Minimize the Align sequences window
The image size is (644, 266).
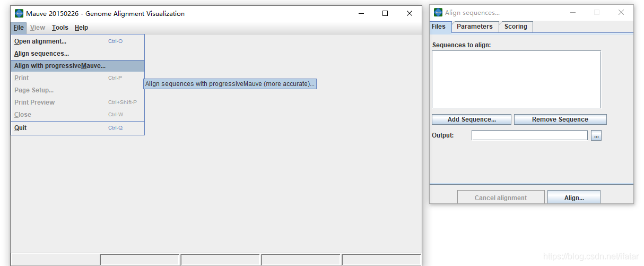tap(572, 12)
